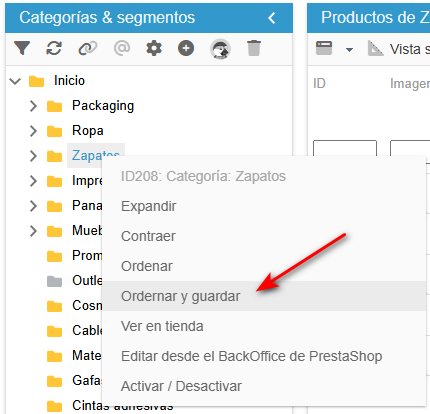
Task: Click the grid view icon in Productos toolbar
Action: point(324,48)
